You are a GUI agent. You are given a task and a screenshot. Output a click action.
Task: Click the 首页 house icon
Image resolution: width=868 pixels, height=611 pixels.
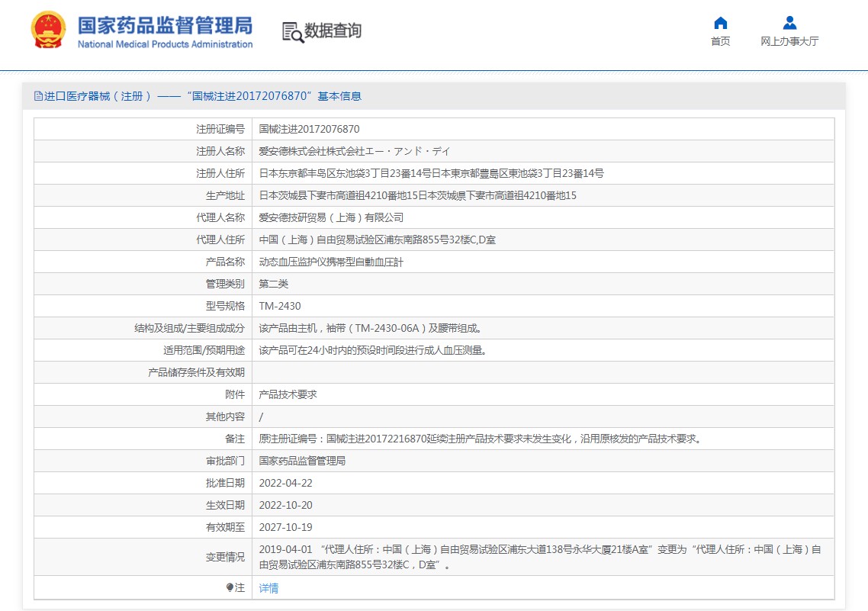pos(720,22)
